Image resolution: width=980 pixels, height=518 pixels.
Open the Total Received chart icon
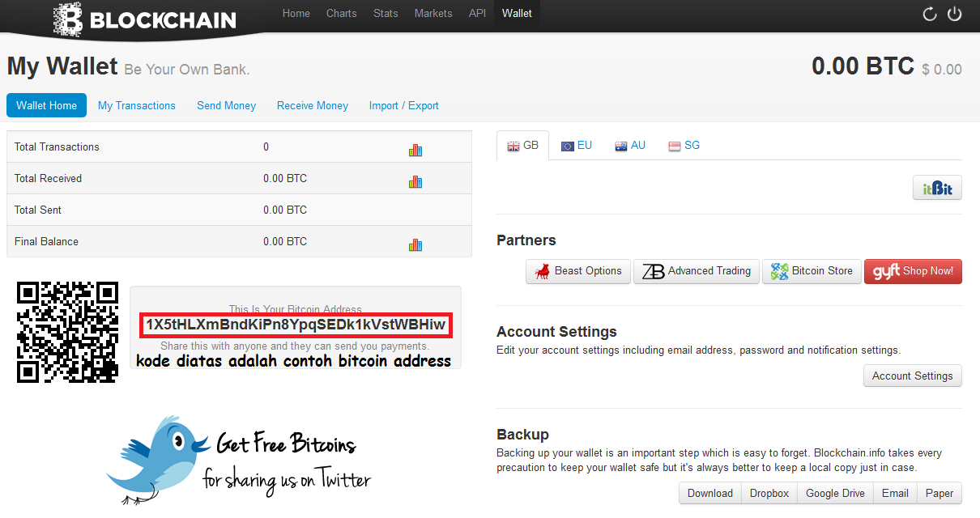click(415, 181)
